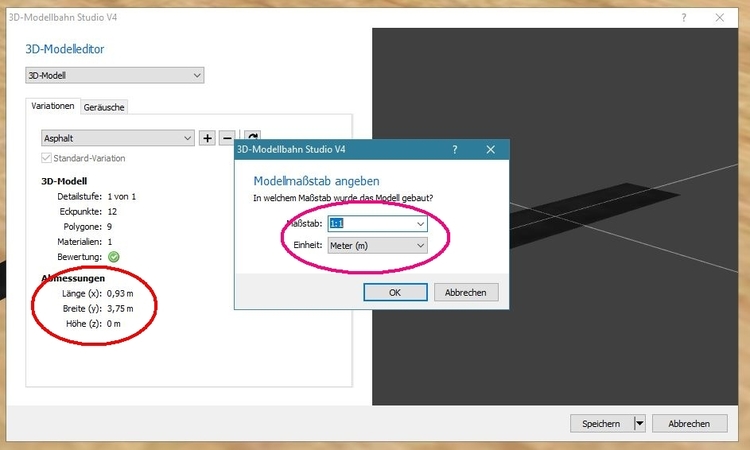750x450 pixels.
Task: Open the Speichern split-button arrow
Action: tap(640, 423)
